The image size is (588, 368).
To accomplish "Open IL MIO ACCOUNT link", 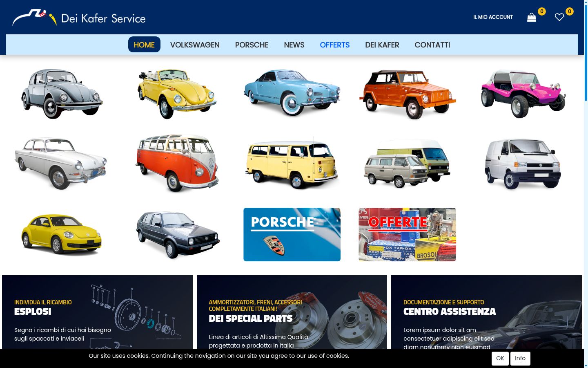I will (493, 17).
